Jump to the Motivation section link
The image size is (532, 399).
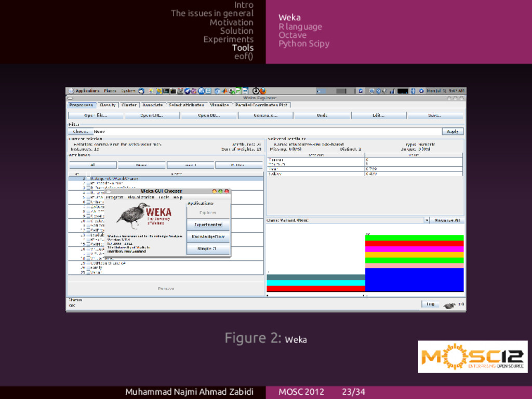(x=231, y=22)
